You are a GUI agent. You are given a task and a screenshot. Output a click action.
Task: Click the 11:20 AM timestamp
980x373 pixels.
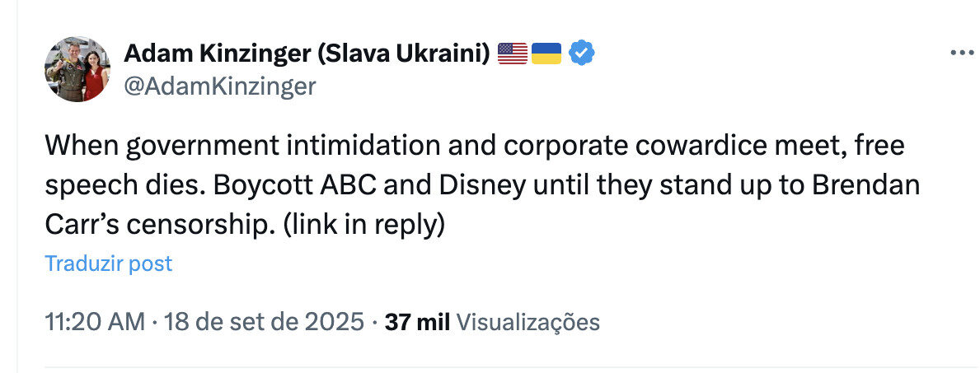(x=95, y=322)
